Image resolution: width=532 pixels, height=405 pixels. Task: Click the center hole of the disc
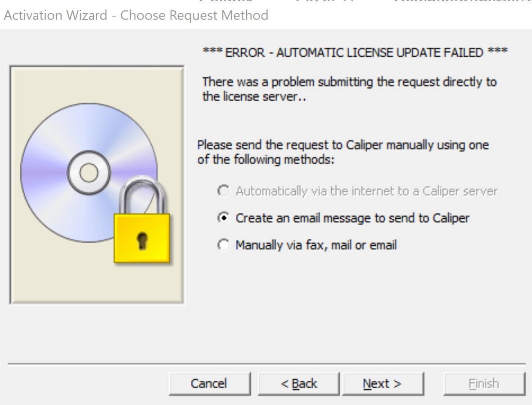point(89,172)
